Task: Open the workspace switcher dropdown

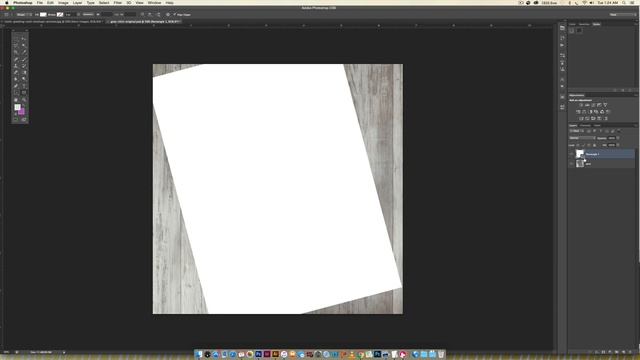Action: pos(623,15)
